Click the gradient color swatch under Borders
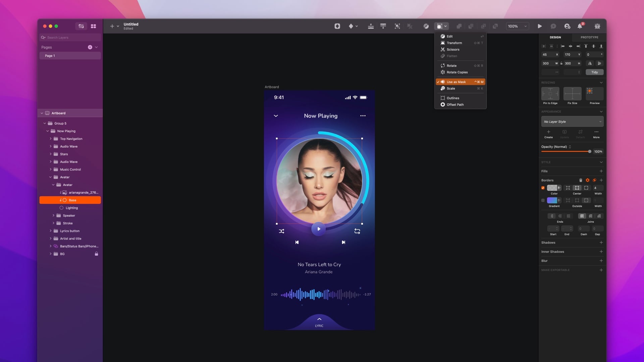This screenshot has width=644, height=362. tap(552, 200)
